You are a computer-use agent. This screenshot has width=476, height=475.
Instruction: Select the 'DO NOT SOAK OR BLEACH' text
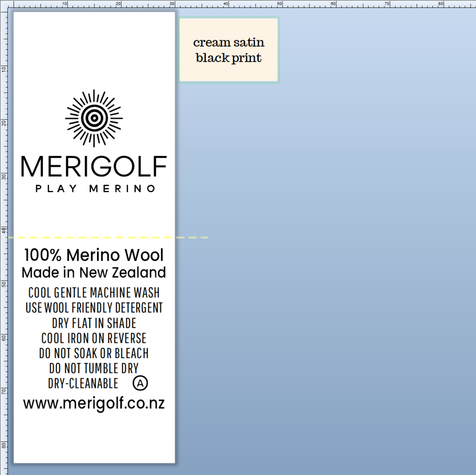94,353
